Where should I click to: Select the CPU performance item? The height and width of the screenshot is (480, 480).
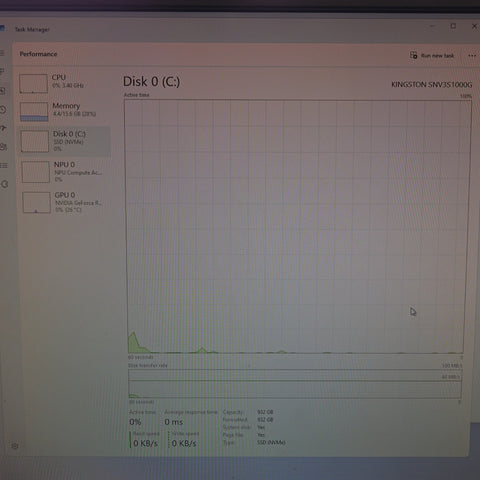[x=63, y=83]
